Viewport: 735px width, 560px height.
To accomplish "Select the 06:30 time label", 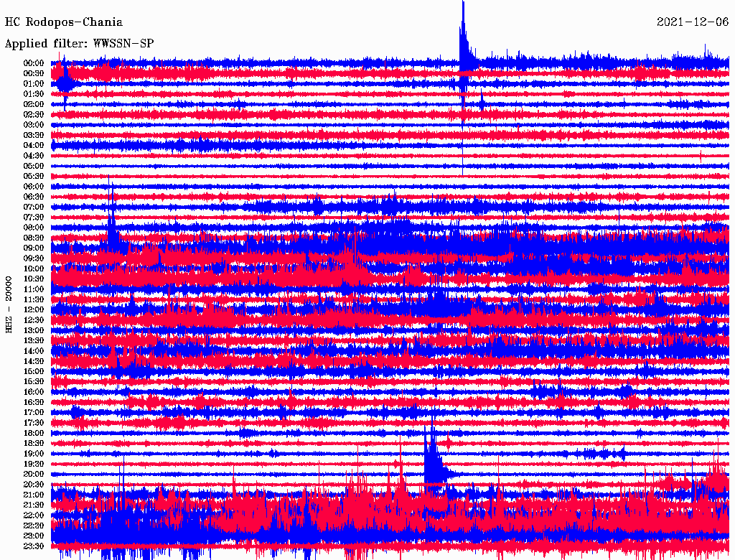I will [34, 197].
